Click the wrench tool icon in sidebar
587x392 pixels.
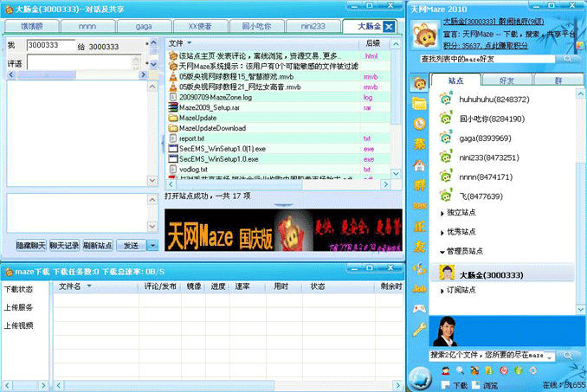tap(420, 328)
